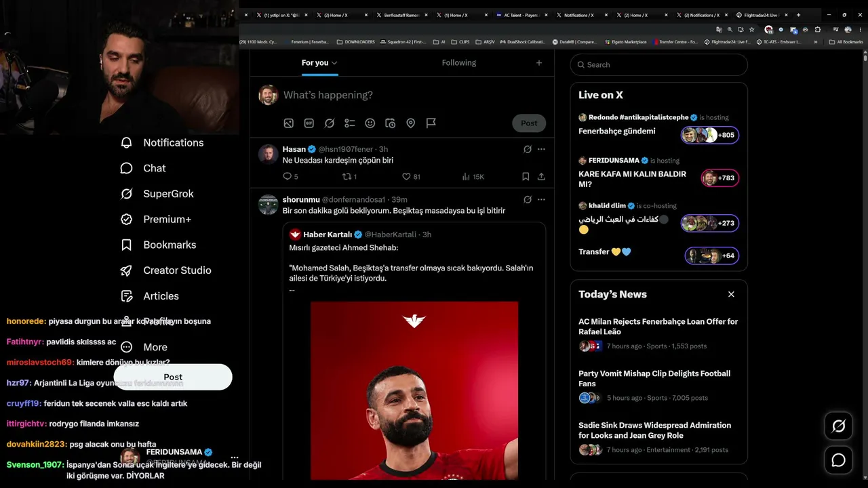Open more options on shorunmu's post
868x488 pixels.
(x=541, y=200)
